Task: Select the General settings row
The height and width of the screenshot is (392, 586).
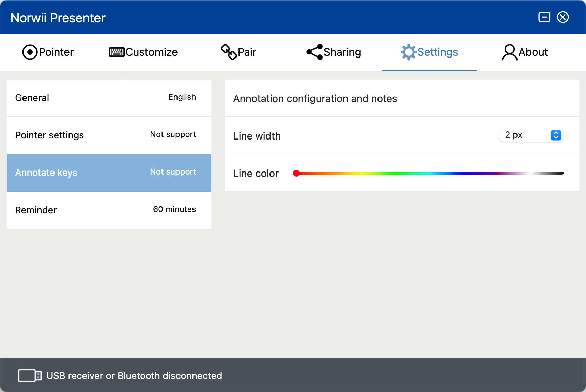Action: pos(109,98)
